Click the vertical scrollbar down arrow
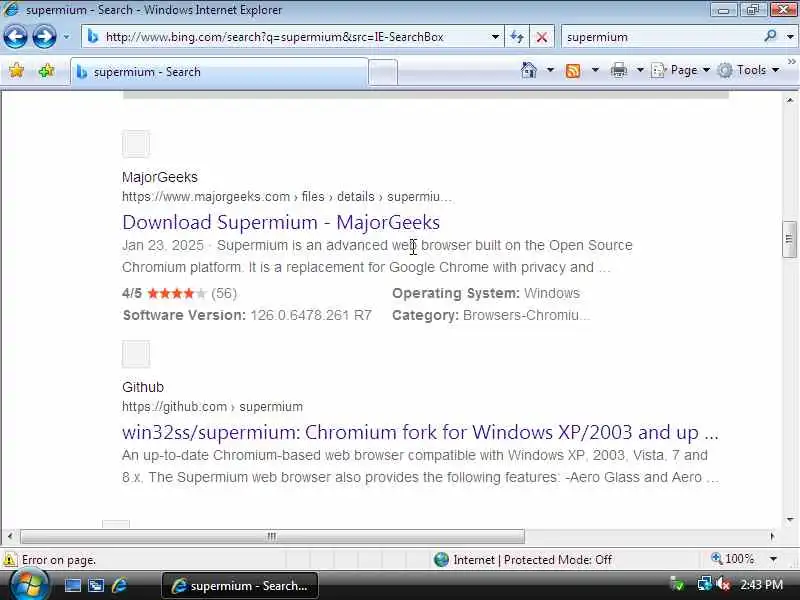The width and height of the screenshot is (800, 600). tap(790, 519)
